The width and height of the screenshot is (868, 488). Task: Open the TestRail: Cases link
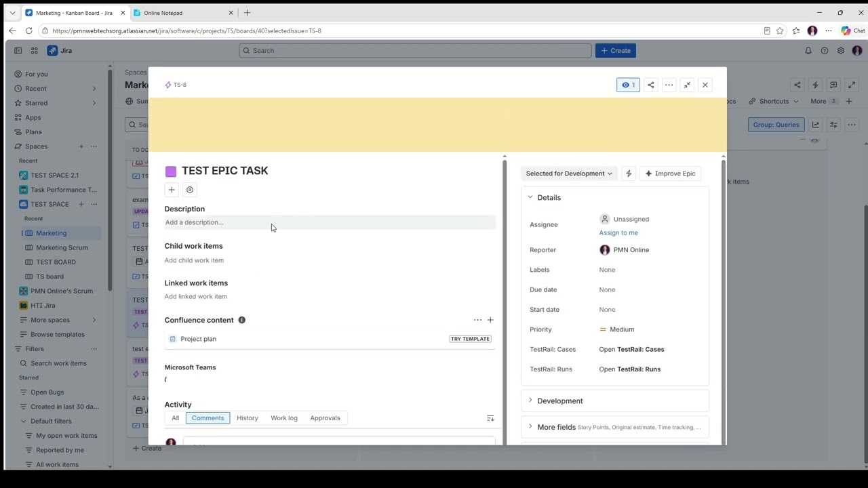pyautogui.click(x=631, y=349)
